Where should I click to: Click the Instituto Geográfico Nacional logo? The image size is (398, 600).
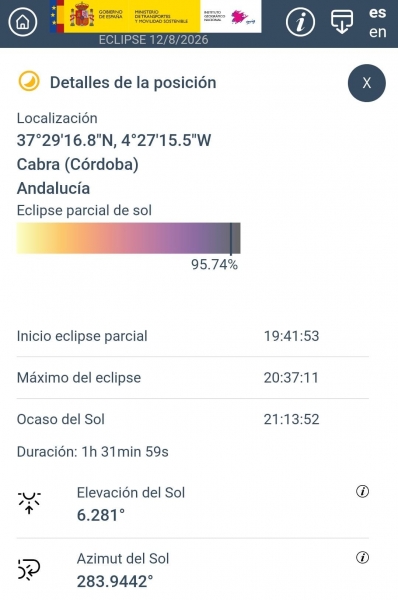(x=231, y=16)
